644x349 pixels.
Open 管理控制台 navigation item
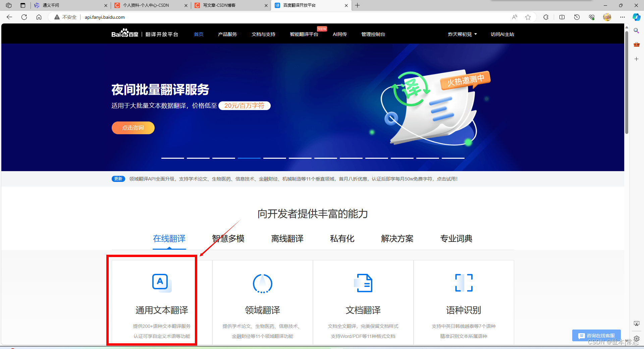[373, 34]
